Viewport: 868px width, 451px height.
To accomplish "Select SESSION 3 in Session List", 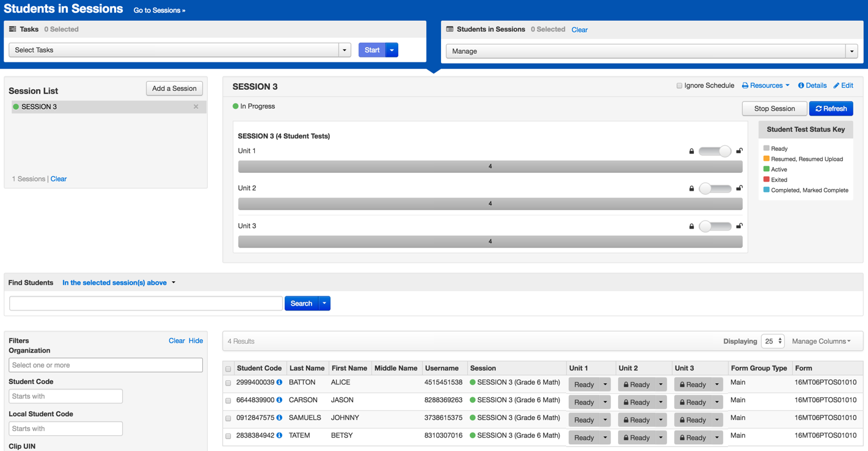I will pos(40,107).
